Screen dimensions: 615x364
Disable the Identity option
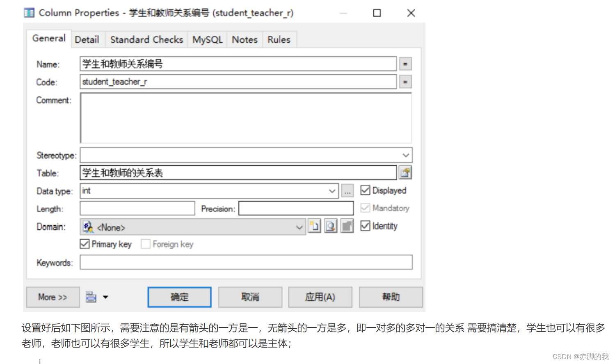pyautogui.click(x=365, y=226)
